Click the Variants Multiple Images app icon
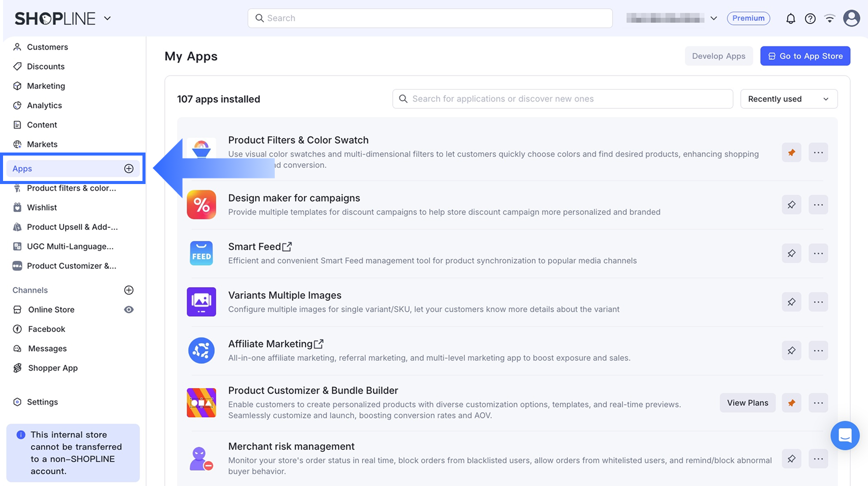The width and height of the screenshot is (868, 486). [x=201, y=302]
